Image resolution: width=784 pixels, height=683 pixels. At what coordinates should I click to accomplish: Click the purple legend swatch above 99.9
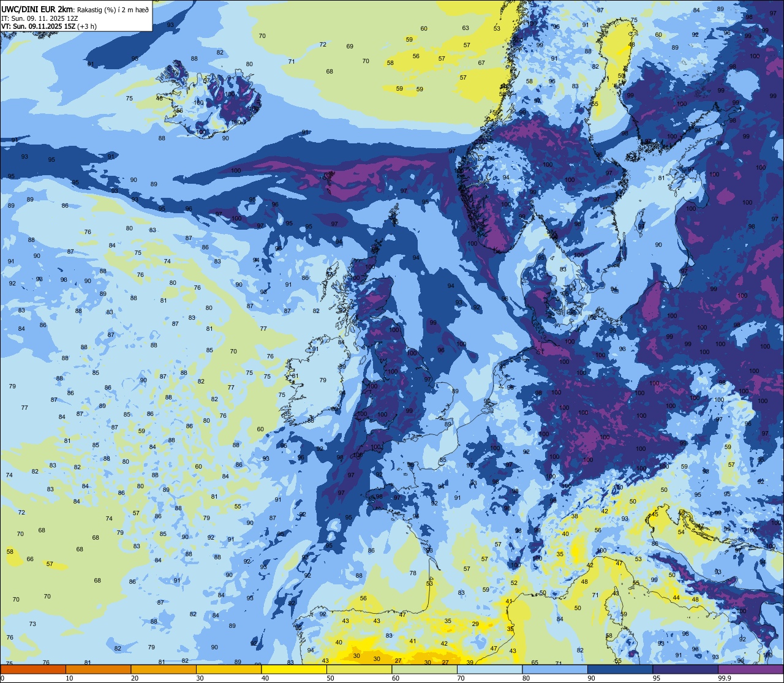click(x=751, y=669)
